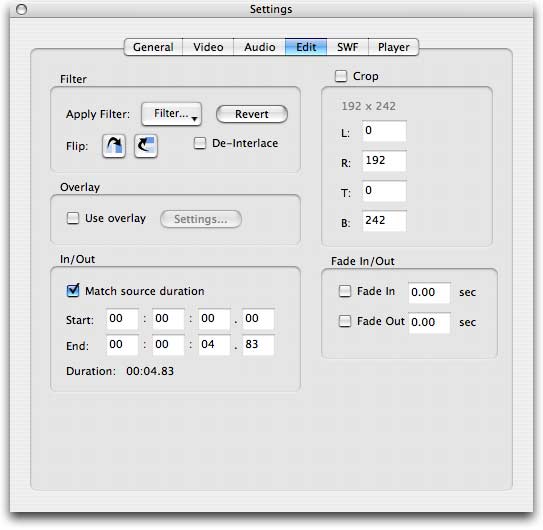Click the Fade In seconds field
543x530 pixels.
point(429,293)
